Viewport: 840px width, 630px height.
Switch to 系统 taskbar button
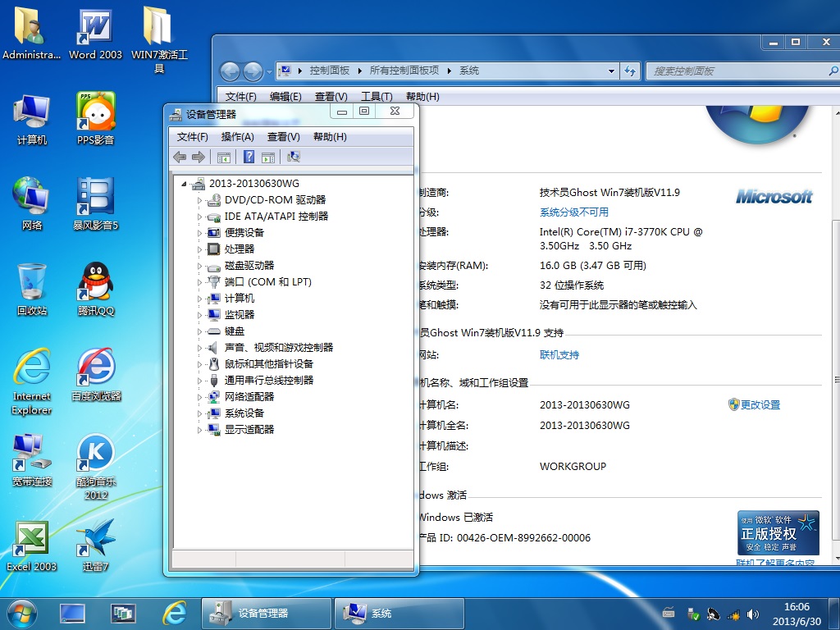399,614
